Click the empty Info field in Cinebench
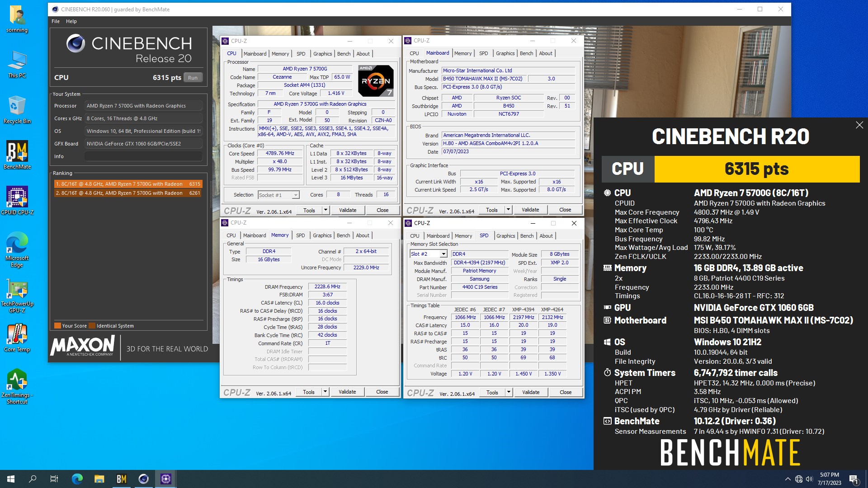Viewport: 868px width, 488px height. pos(143,156)
